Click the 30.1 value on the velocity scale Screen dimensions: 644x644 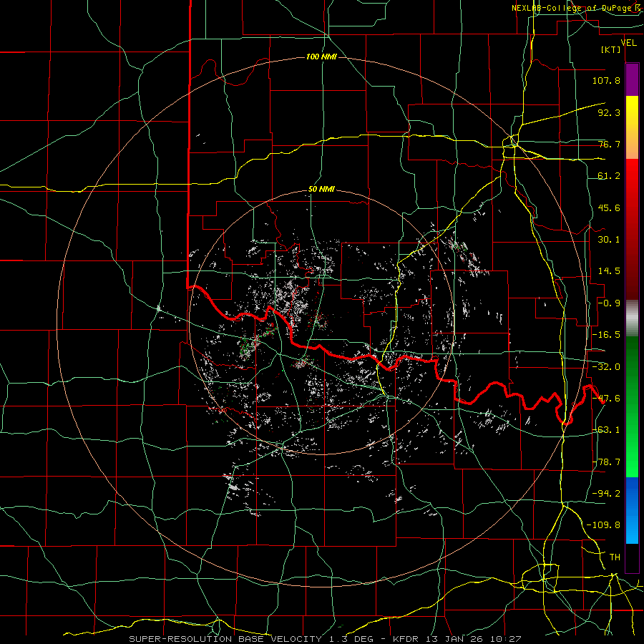click(x=609, y=240)
